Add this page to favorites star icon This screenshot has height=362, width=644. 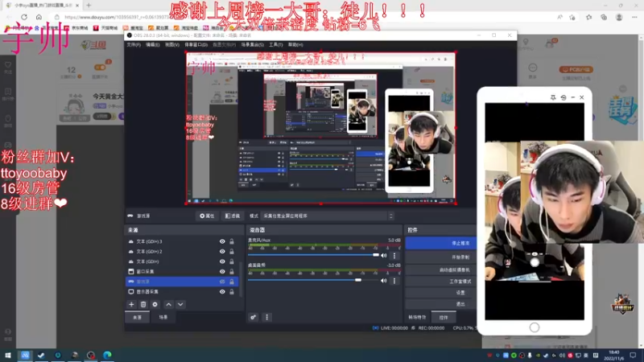572,17
